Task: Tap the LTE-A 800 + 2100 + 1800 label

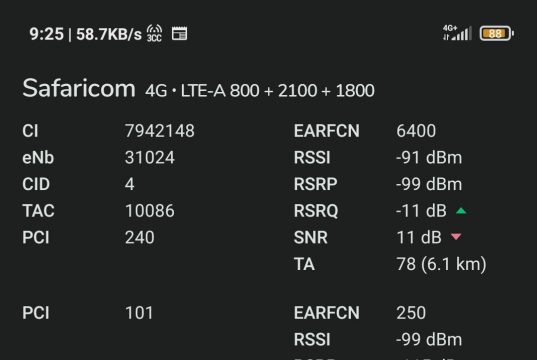Action: point(277,91)
